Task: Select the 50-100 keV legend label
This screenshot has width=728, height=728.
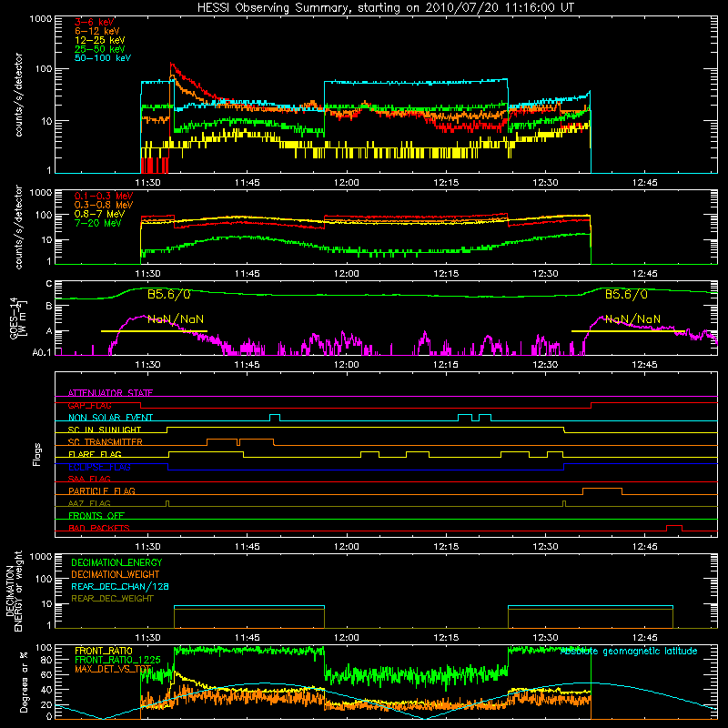Action: (x=103, y=58)
